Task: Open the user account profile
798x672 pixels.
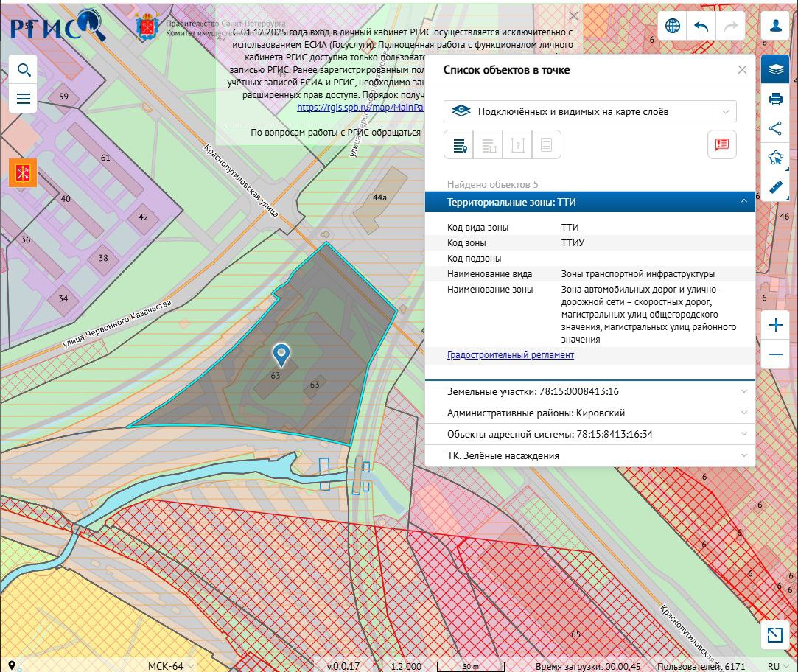Action: coord(775,26)
